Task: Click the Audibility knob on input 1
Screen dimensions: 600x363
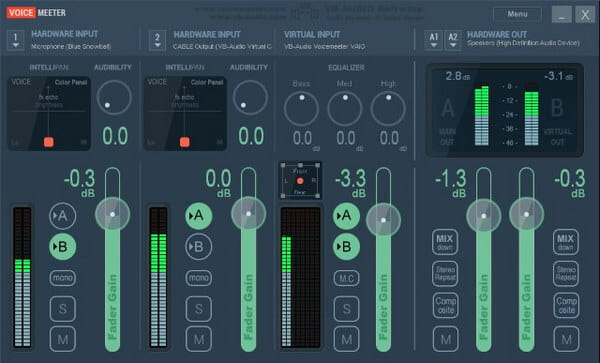Action: point(114,98)
